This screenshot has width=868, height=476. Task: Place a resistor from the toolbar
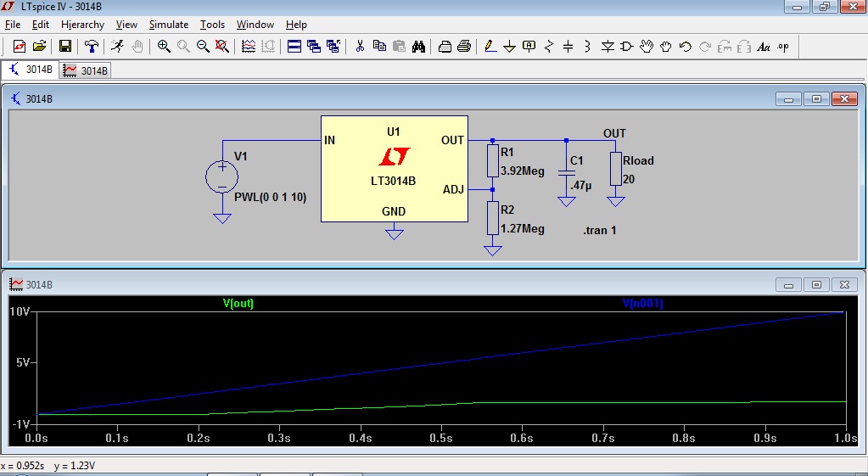point(549,47)
